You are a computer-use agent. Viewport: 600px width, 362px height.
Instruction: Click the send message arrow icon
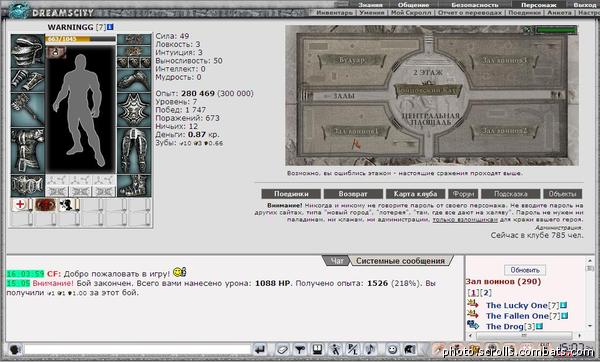[260, 349]
